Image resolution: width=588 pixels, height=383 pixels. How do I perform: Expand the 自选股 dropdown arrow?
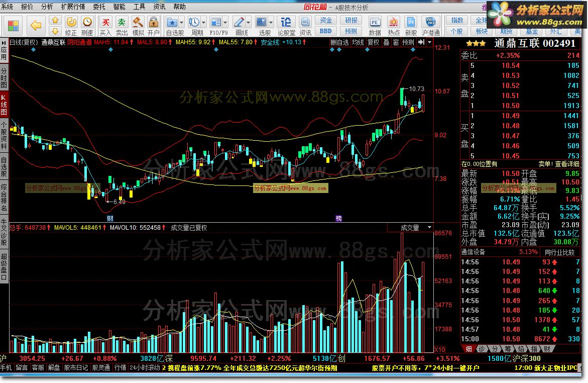click(181, 23)
